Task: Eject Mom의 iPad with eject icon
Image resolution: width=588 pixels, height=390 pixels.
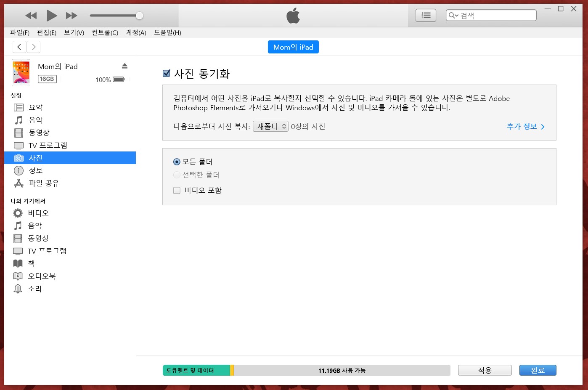Action: pyautogui.click(x=124, y=66)
